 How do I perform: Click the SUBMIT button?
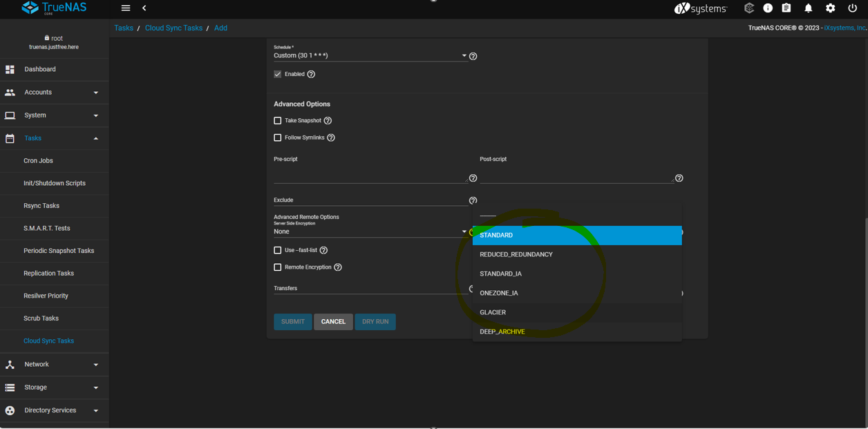pos(293,322)
